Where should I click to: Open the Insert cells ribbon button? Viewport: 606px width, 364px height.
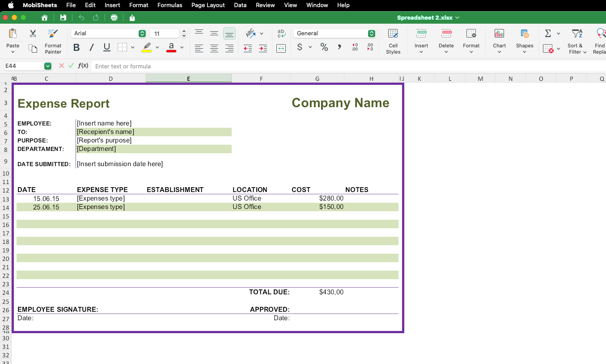point(421,42)
